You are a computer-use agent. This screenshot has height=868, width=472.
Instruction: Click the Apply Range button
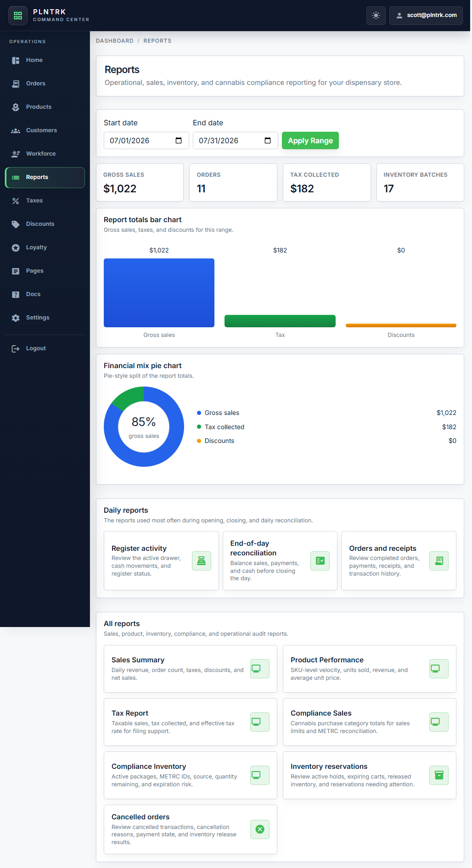[x=310, y=140]
